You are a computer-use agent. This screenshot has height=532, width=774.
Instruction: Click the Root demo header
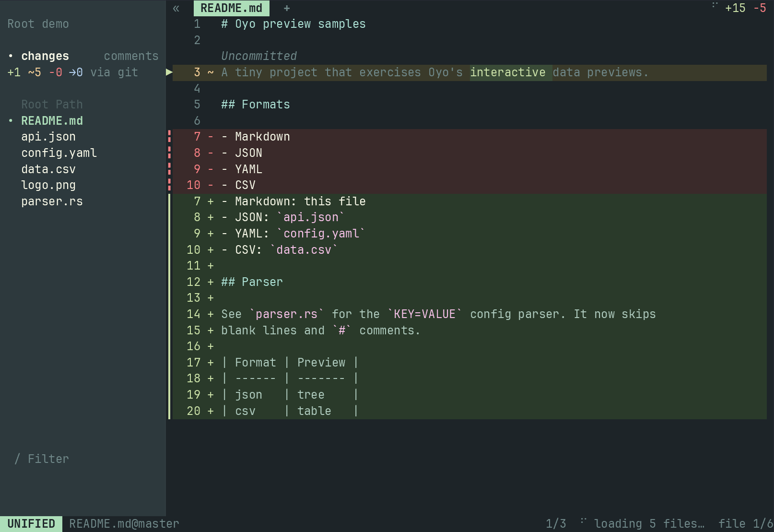(38, 24)
